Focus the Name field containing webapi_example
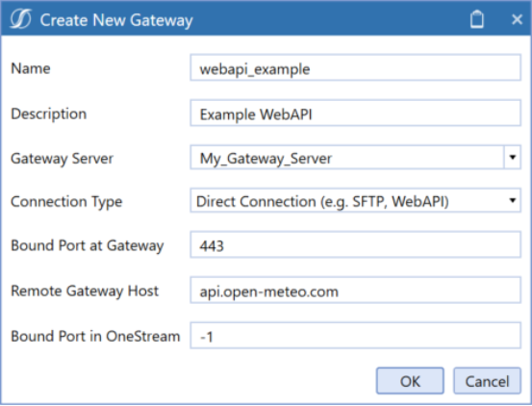The width and height of the screenshot is (532, 406). (355, 67)
